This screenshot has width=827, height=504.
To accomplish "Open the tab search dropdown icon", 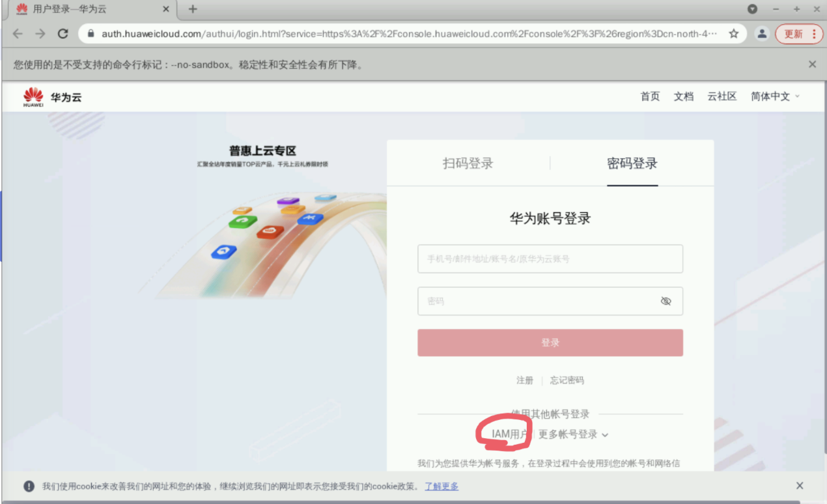I will [752, 9].
